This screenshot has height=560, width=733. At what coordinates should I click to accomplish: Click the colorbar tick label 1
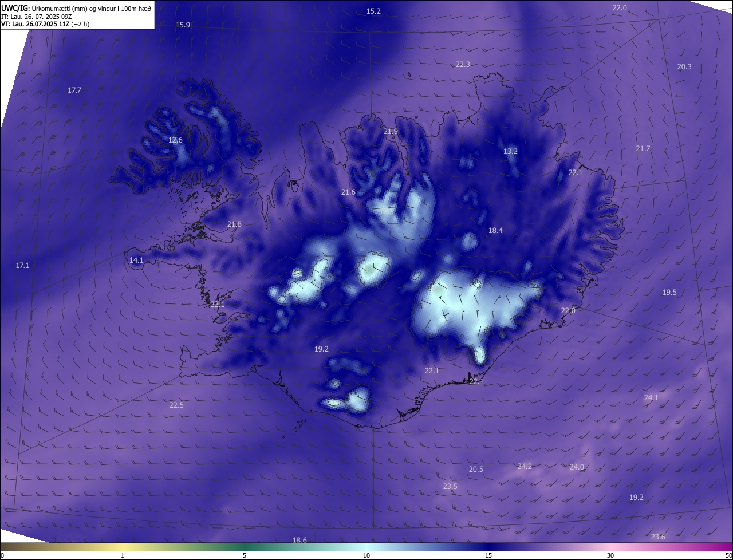123,555
